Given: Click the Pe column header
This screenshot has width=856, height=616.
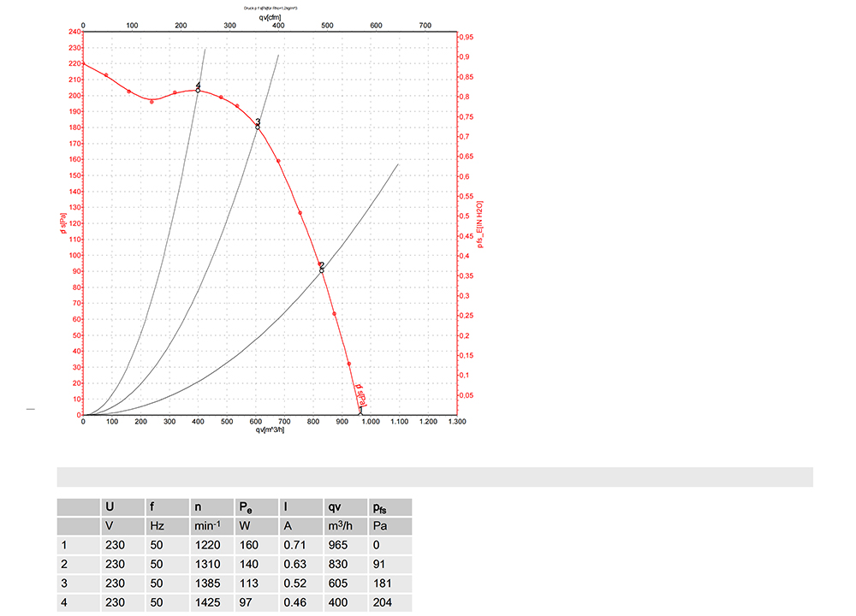Looking at the screenshot, I should (247, 507).
